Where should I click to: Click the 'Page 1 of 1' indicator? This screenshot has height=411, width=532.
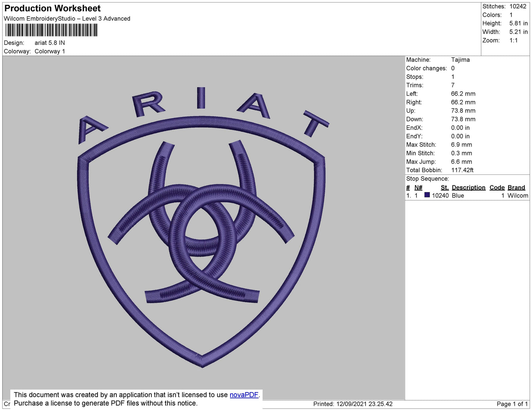(x=512, y=404)
